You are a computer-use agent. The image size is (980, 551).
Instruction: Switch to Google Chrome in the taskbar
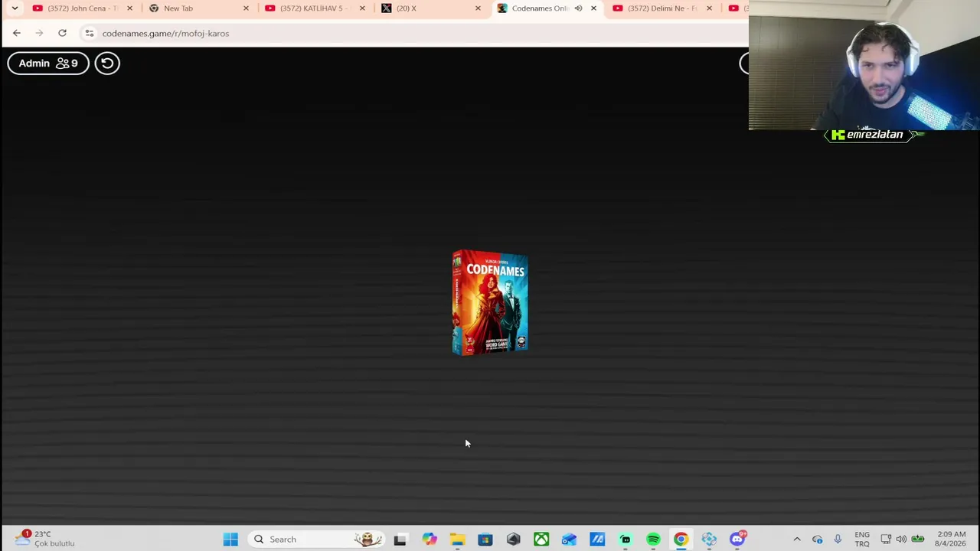click(681, 540)
